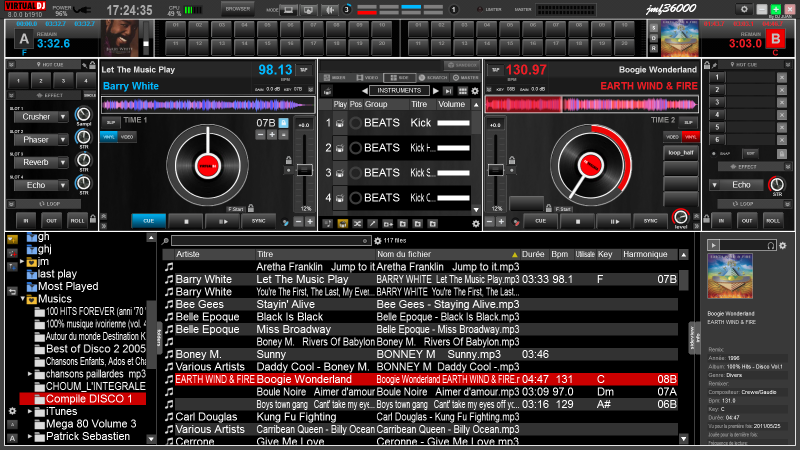Open Crusher effect dropdown arrow
This screenshot has height=450, width=800.
(63, 117)
